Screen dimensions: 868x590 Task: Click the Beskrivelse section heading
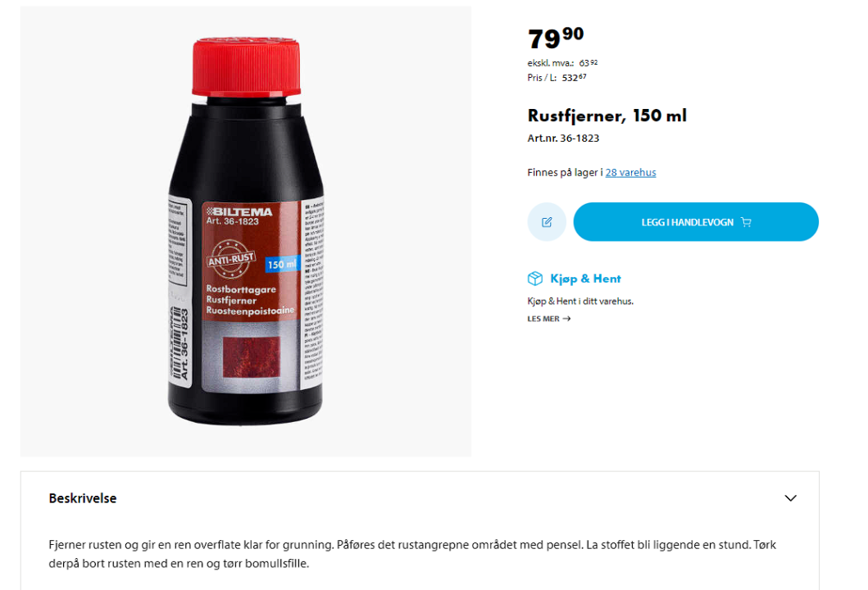tap(83, 498)
